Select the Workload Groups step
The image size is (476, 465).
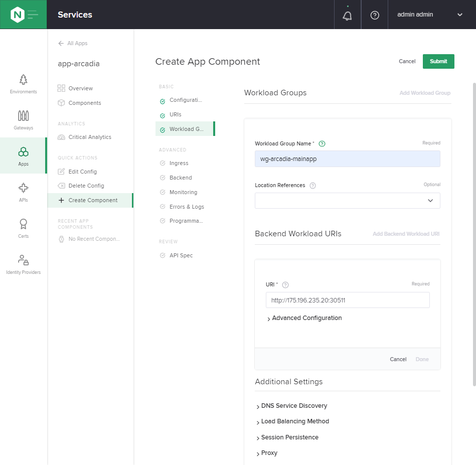tap(185, 129)
